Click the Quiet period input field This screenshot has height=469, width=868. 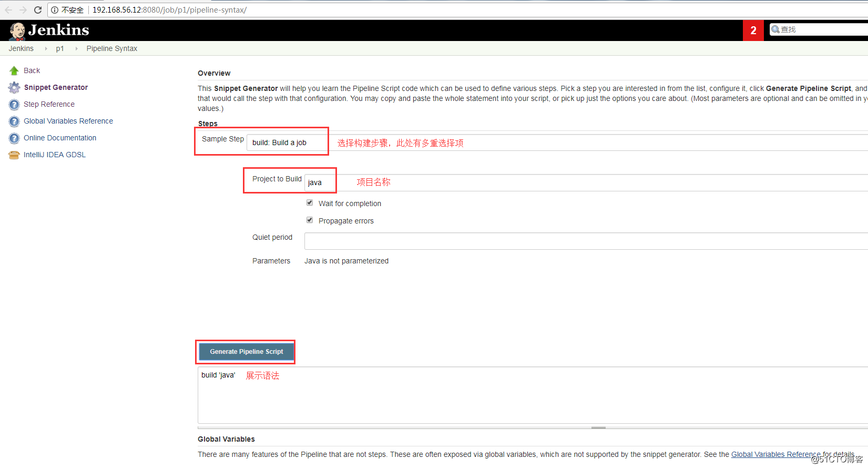[x=586, y=241]
